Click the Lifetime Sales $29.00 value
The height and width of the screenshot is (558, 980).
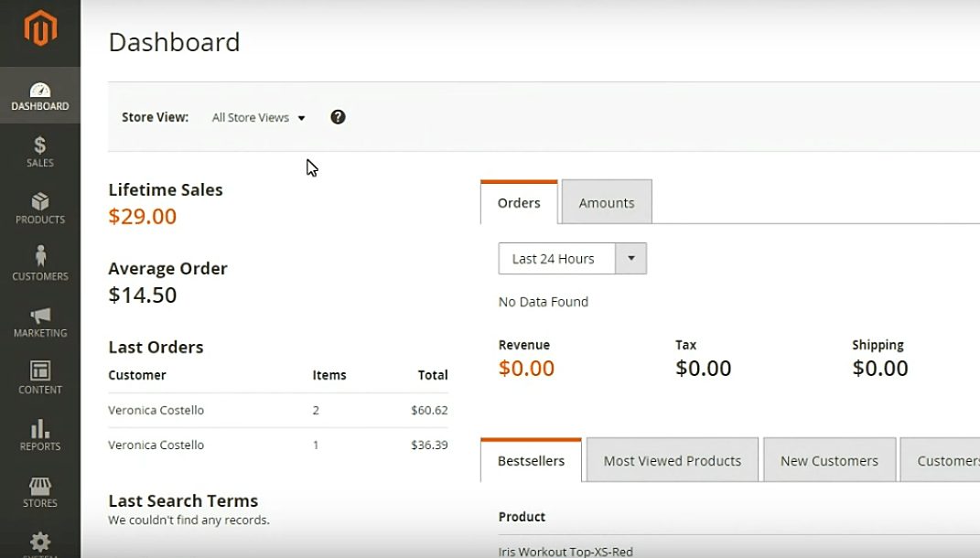pyautogui.click(x=143, y=216)
